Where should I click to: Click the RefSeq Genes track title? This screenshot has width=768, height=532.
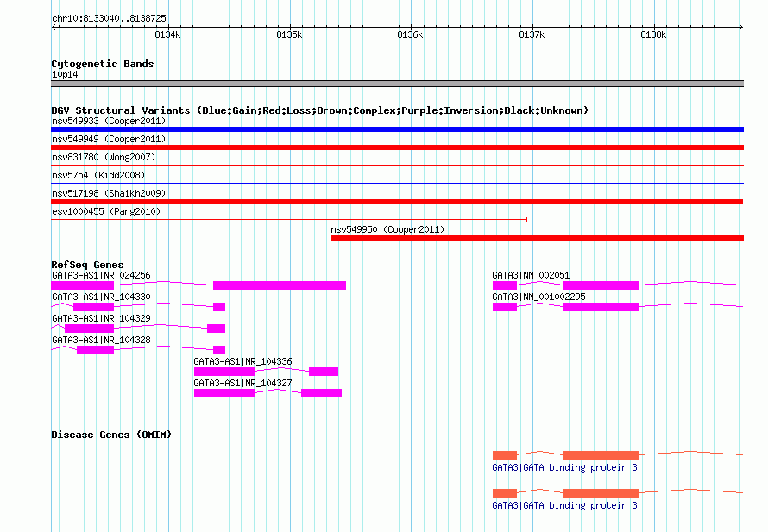coord(87,265)
